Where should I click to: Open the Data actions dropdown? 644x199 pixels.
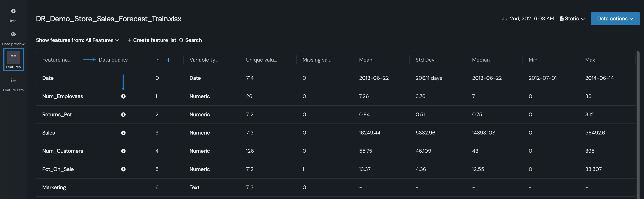click(615, 19)
